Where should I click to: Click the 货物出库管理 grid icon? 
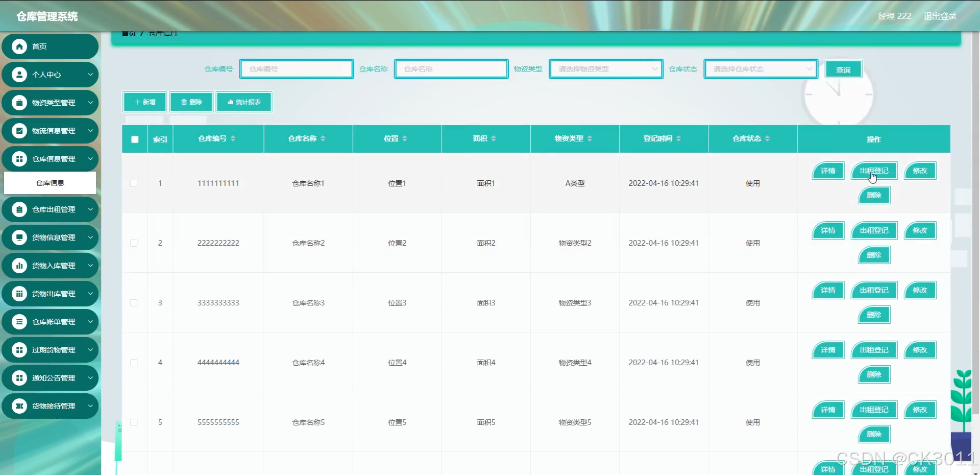click(x=19, y=294)
